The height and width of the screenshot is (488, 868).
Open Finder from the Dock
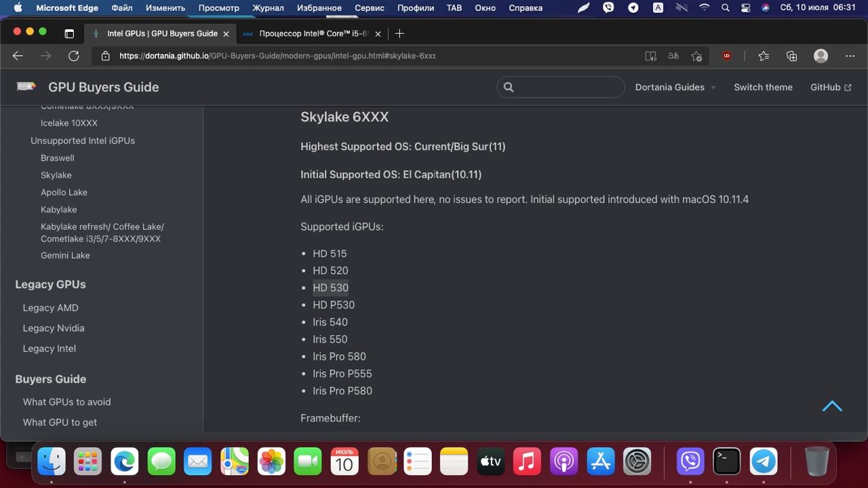[x=52, y=462]
